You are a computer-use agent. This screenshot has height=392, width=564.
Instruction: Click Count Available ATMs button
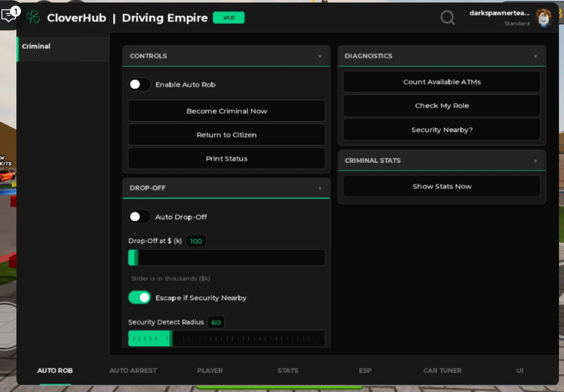442,82
